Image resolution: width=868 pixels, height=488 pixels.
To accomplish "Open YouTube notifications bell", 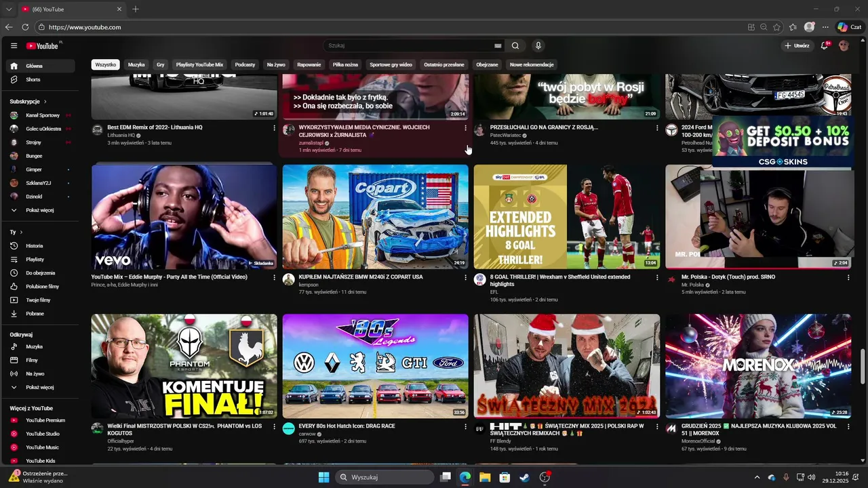I will coord(825,45).
